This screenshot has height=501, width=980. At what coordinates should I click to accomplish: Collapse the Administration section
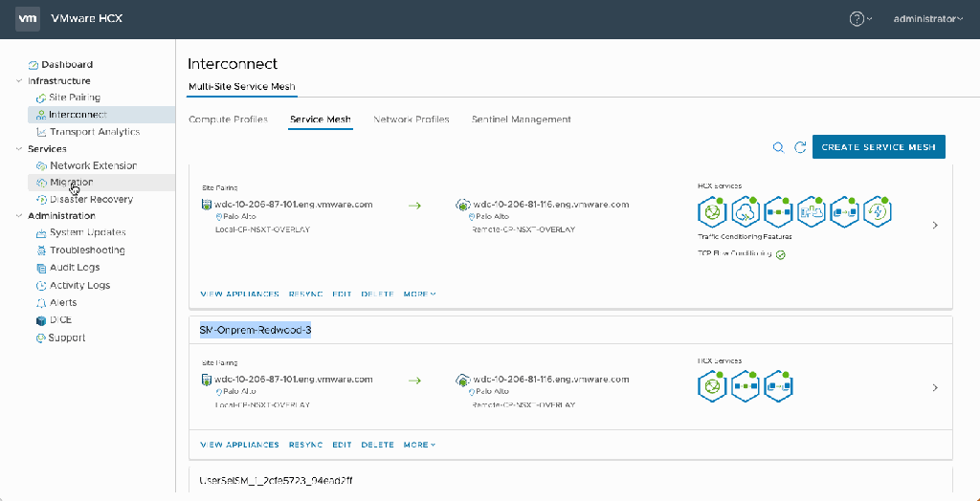click(x=18, y=216)
